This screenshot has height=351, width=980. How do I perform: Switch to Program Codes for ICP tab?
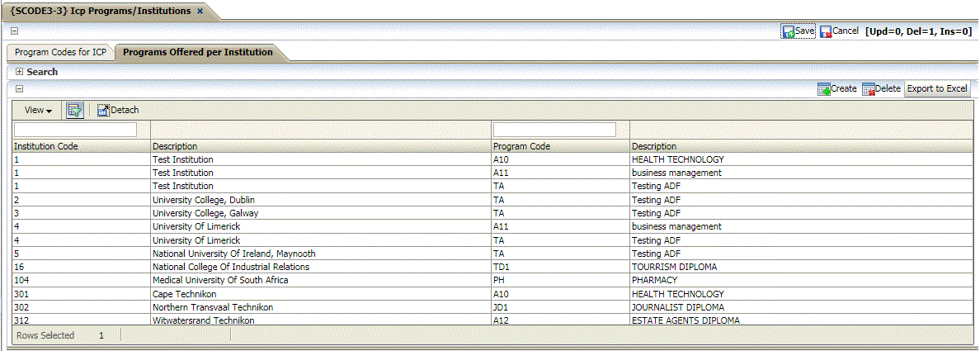click(x=60, y=53)
